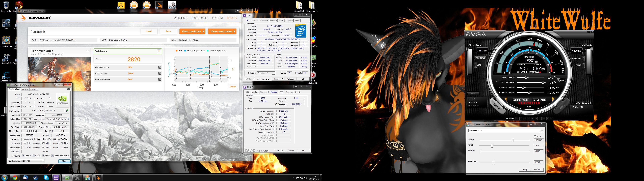Viewport: 644px width, 181px height.
Task: Toggle the OpenCL checkbox in GPU-Z
Action: point(23,156)
